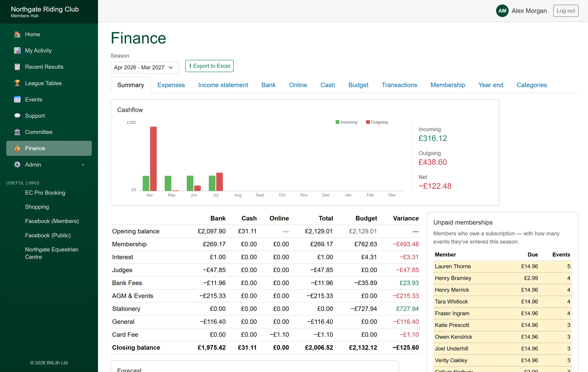
Task: Click Northgate Riding Club title
Action: point(45,9)
